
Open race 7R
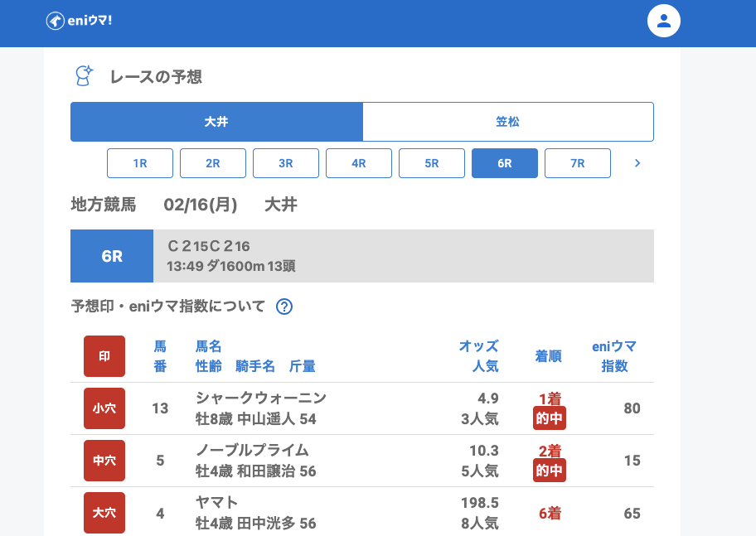coord(578,163)
